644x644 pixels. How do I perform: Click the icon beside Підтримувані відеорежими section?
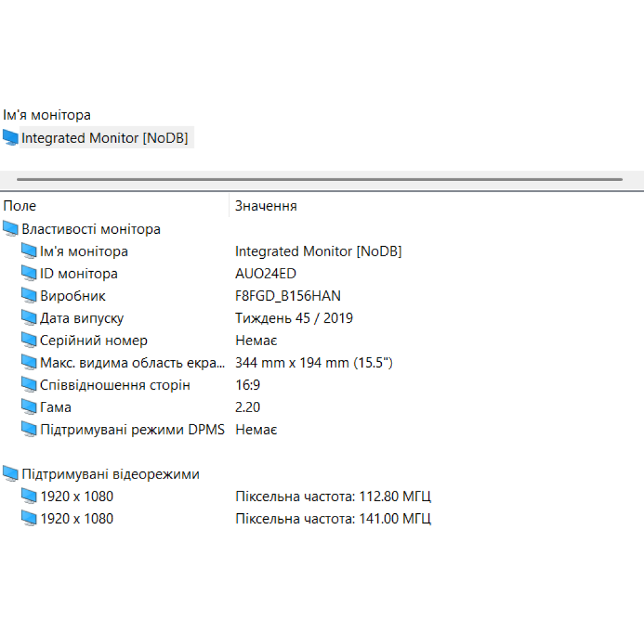coord(10,473)
